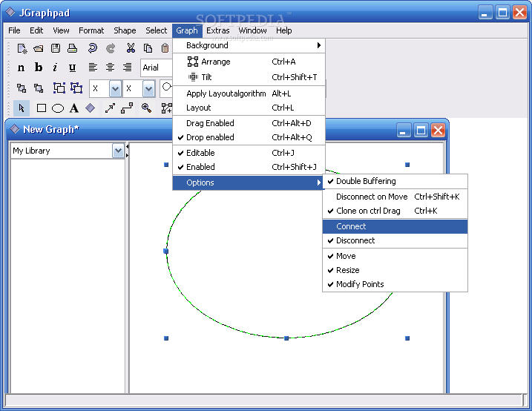532x411 pixels.
Task: Toggle Drag Enabled in Graph menu
Action: pos(249,123)
